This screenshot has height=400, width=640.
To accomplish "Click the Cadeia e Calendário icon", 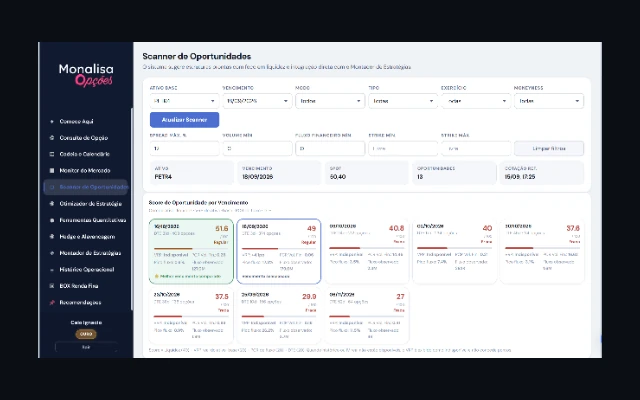I will (51, 154).
